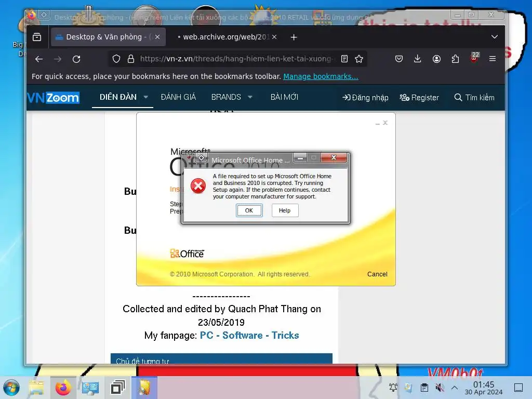Click the red error icon in the dialog

[198, 186]
